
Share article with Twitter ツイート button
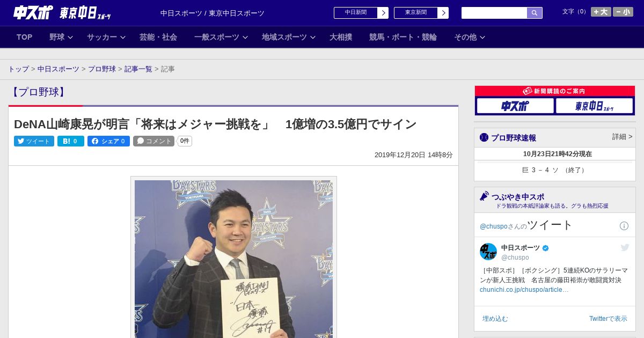click(34, 141)
